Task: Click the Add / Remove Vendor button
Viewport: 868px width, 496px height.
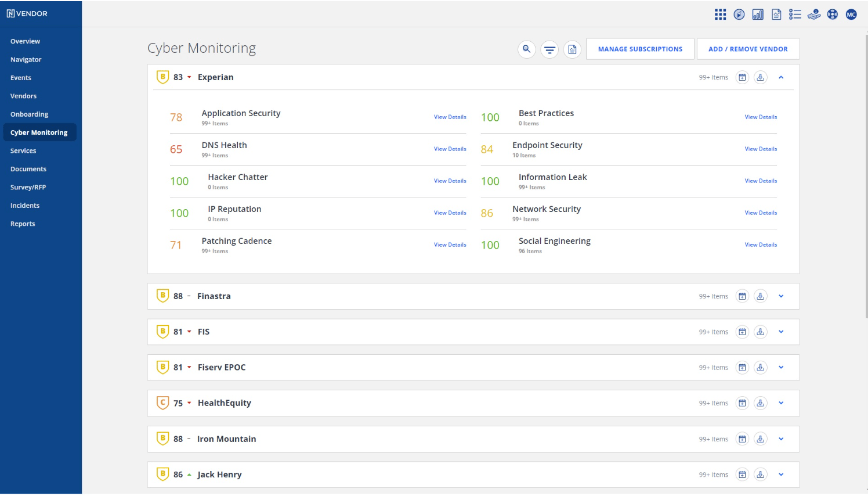Action: (x=748, y=49)
